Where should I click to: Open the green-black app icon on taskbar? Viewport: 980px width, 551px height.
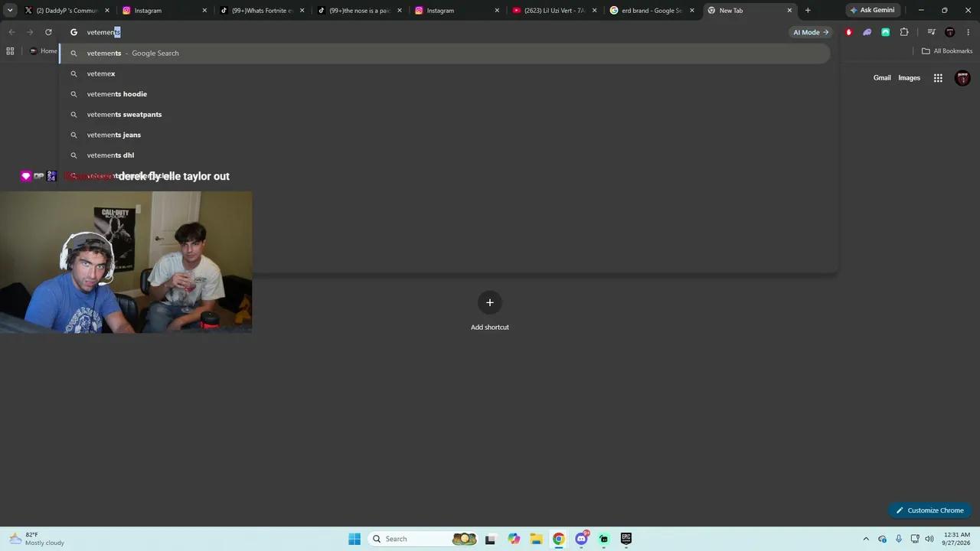604,539
